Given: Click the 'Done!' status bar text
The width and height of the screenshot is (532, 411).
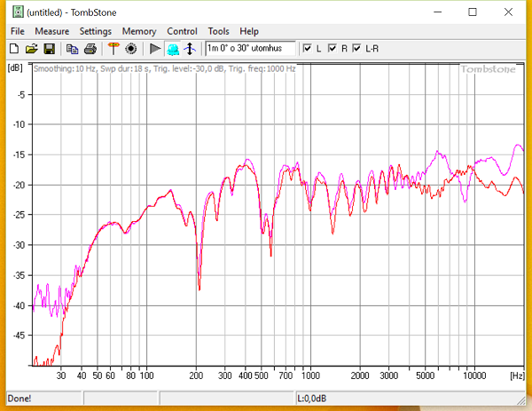Looking at the screenshot, I should pyautogui.click(x=20, y=398).
